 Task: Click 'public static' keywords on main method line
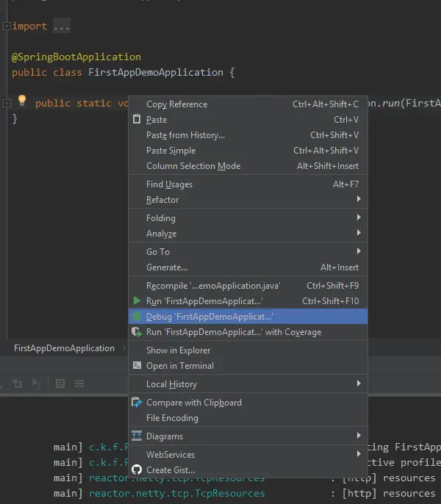[73, 104]
